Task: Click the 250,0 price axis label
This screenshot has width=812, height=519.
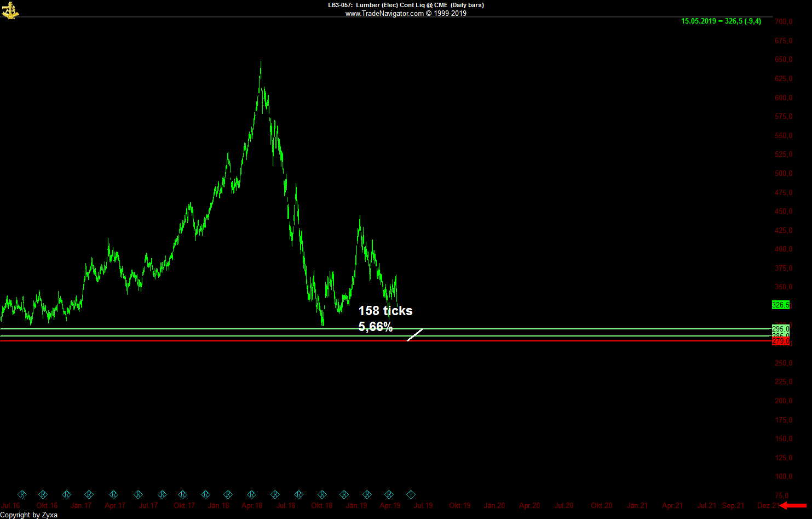Action: pos(784,363)
